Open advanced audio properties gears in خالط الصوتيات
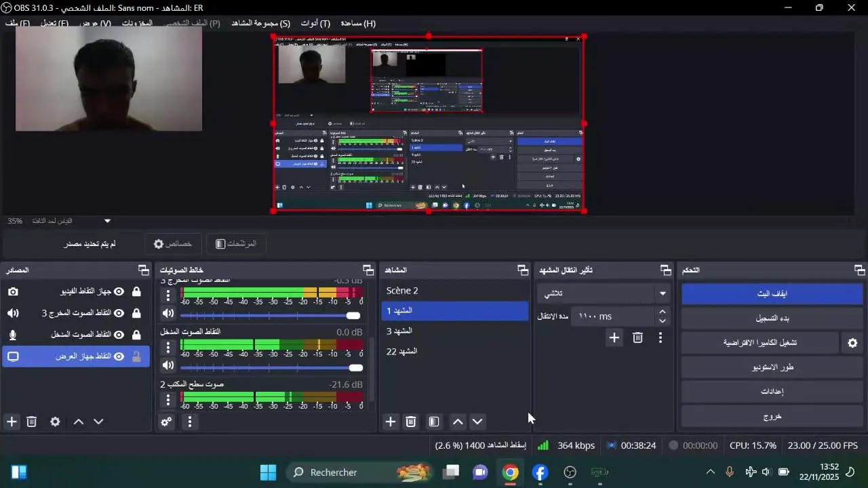Screen dimensions: 868x488 (x=166, y=422)
